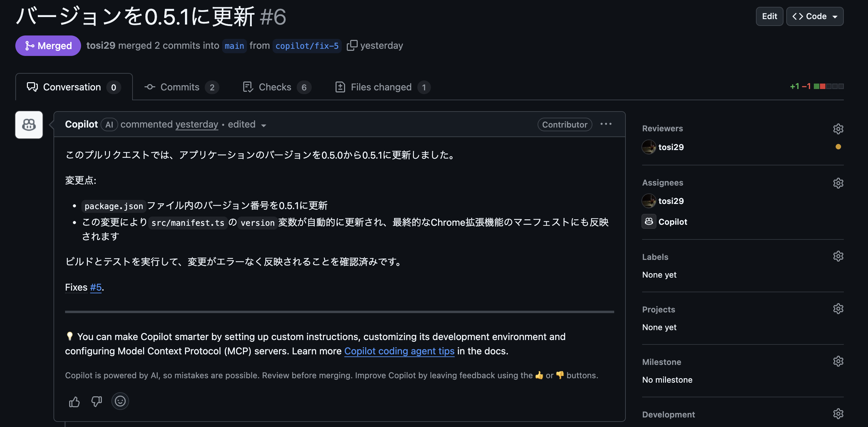This screenshot has width=868, height=427.
Task: Click the Reviewers section heading
Action: click(662, 129)
